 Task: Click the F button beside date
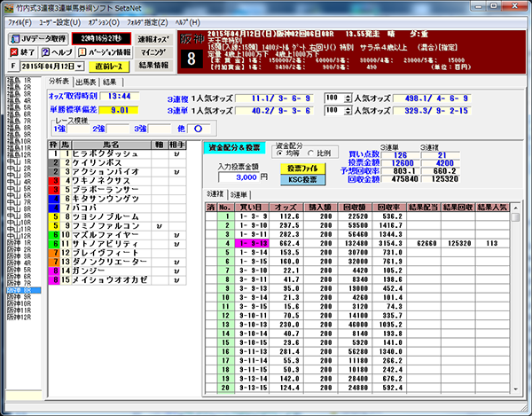13,66
